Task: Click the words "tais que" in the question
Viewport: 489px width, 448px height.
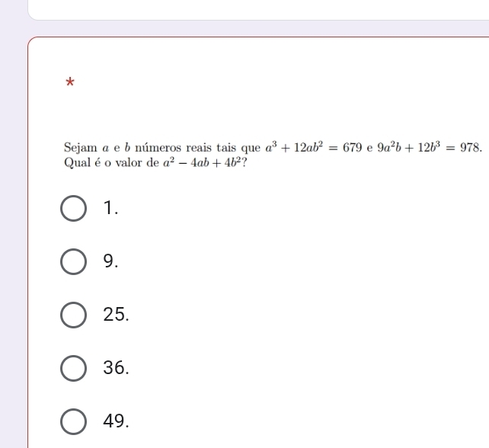Action: [x=236, y=146]
